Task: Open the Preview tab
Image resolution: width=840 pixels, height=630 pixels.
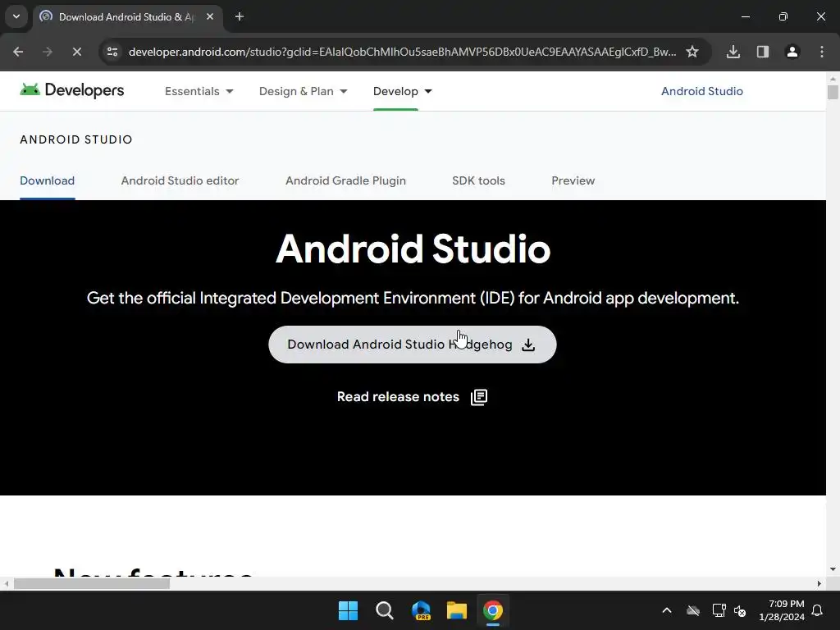Action: [x=573, y=180]
